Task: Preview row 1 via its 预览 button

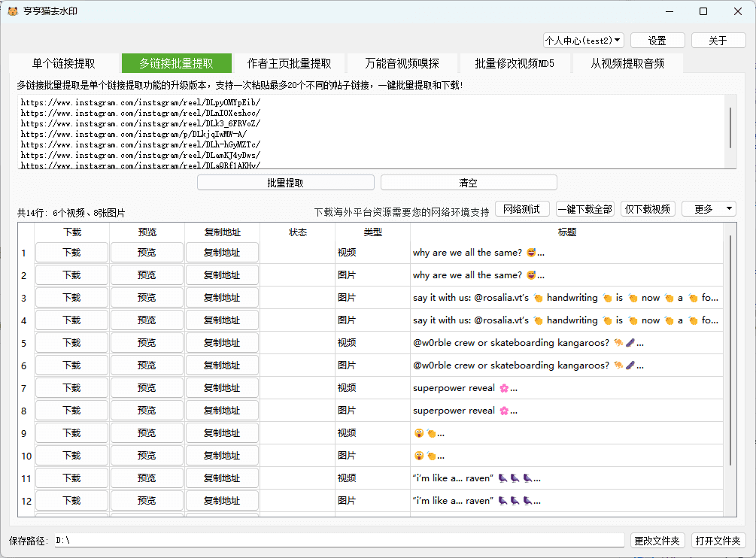Action: click(x=147, y=252)
